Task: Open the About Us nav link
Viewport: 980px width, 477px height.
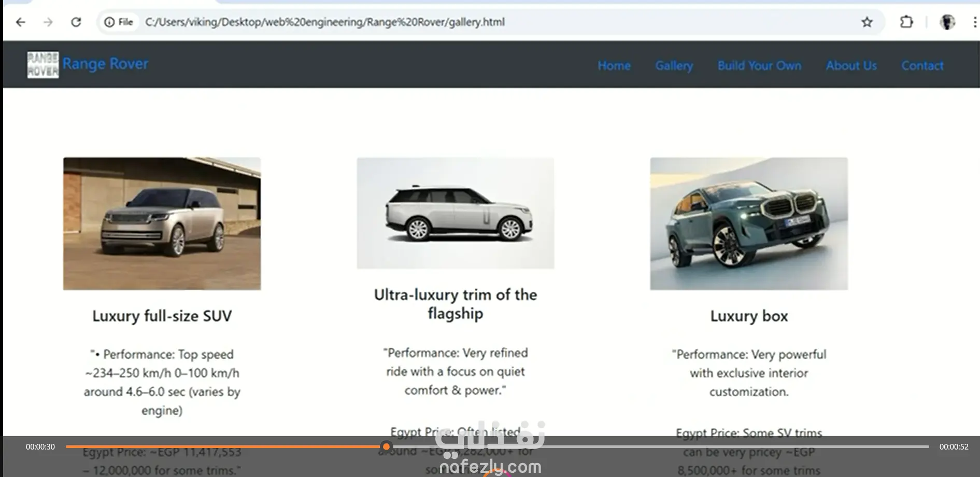Action: point(851,66)
